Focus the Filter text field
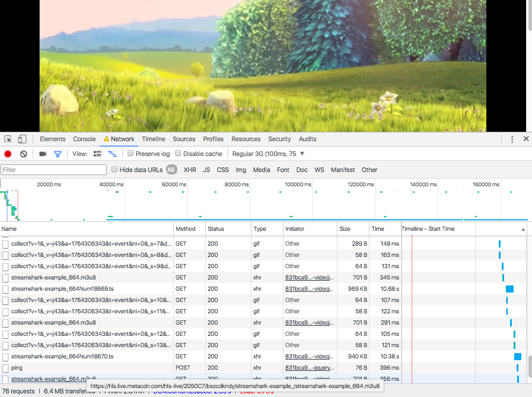The image size is (532, 397). tap(53, 170)
